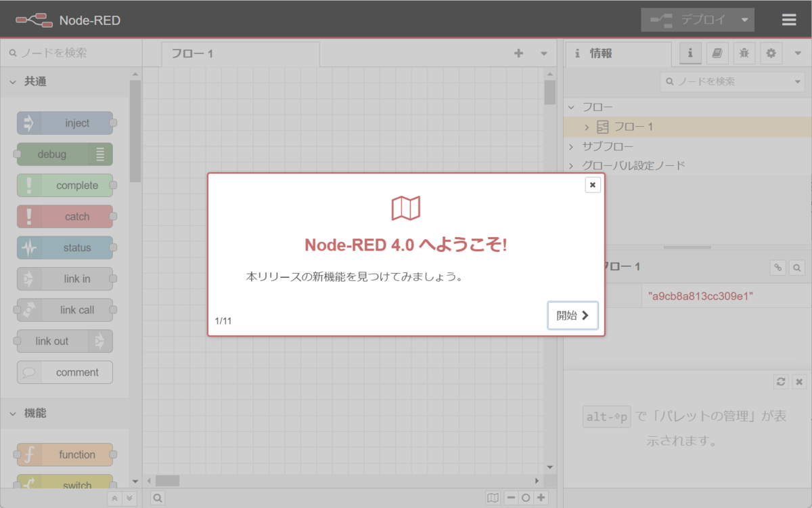Zoom out the workspace with minus
The width and height of the screenshot is (812, 508).
[511, 499]
